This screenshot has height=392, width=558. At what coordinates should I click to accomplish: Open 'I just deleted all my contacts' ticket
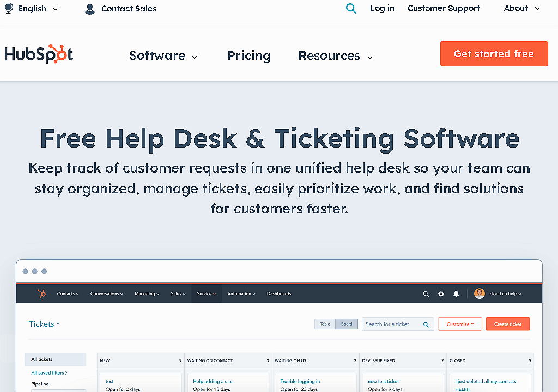(486, 385)
